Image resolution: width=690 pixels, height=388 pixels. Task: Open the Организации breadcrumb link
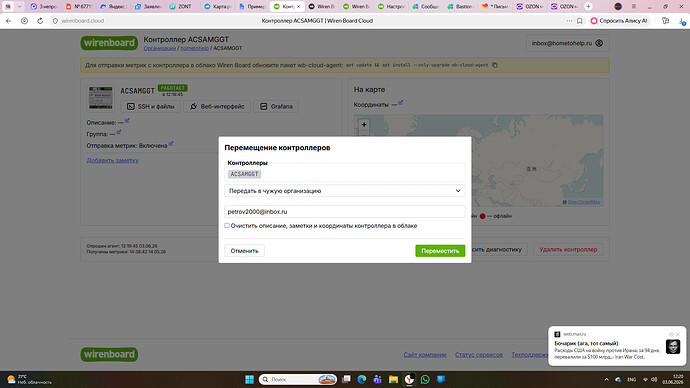[160, 48]
